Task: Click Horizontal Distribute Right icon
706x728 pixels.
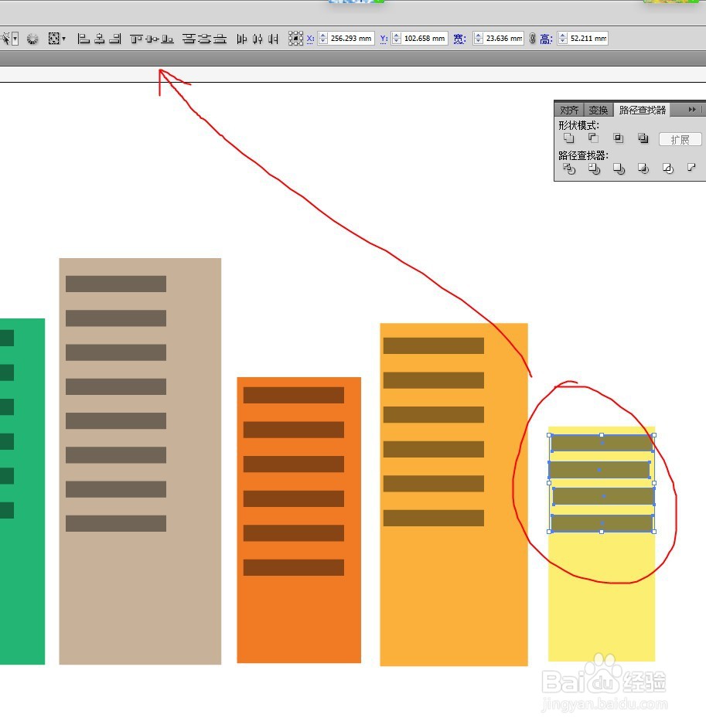Action: click(x=274, y=39)
